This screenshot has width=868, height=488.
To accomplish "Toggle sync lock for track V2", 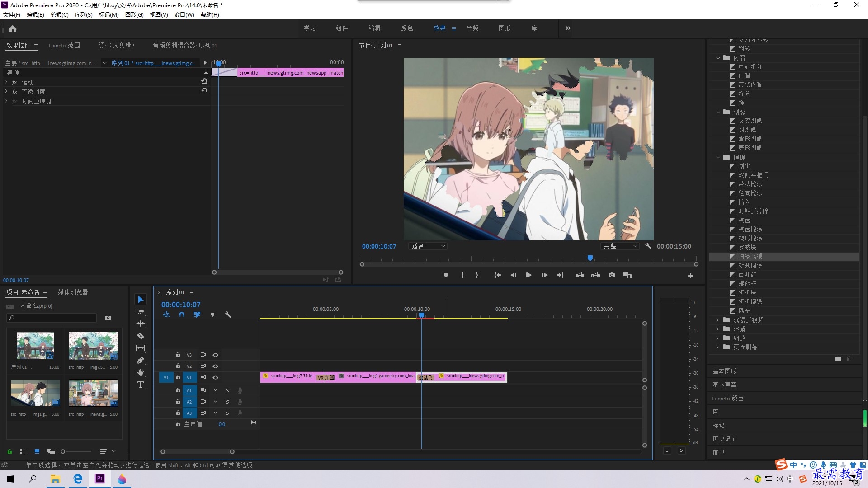I will pos(203,366).
